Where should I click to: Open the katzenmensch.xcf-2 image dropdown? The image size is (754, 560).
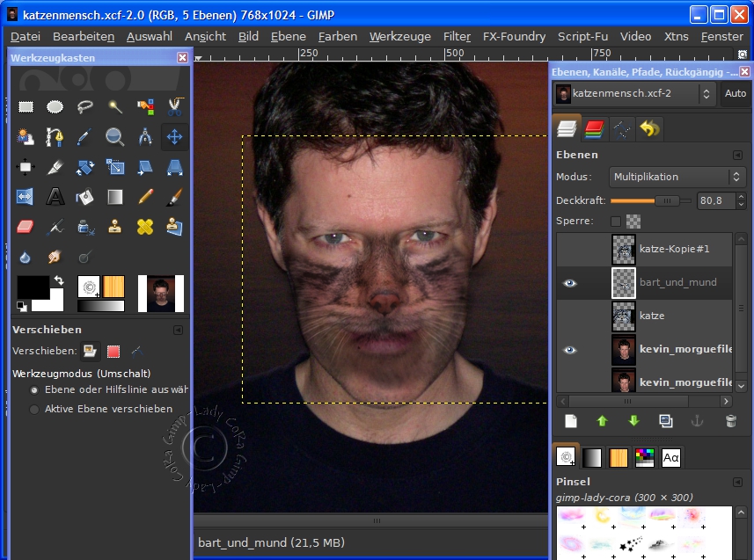(634, 93)
